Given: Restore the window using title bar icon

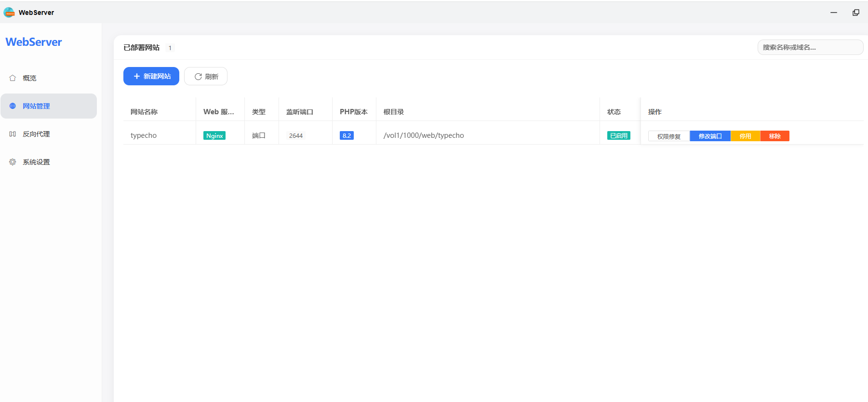Looking at the screenshot, I should [855, 13].
